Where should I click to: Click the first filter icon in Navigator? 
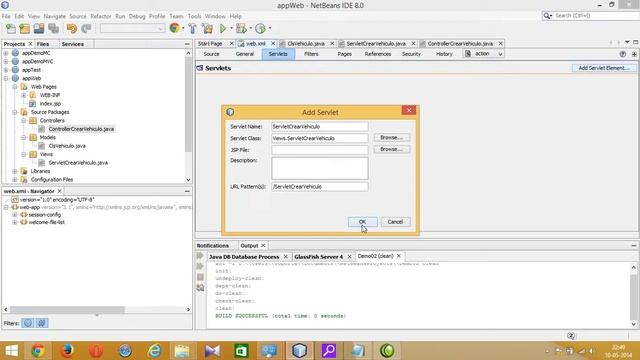tap(28, 323)
